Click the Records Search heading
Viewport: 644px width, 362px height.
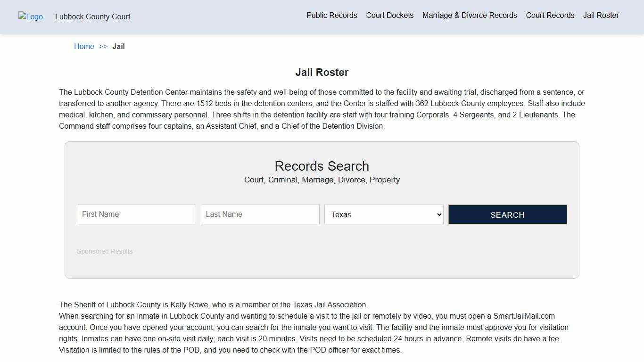[322, 166]
